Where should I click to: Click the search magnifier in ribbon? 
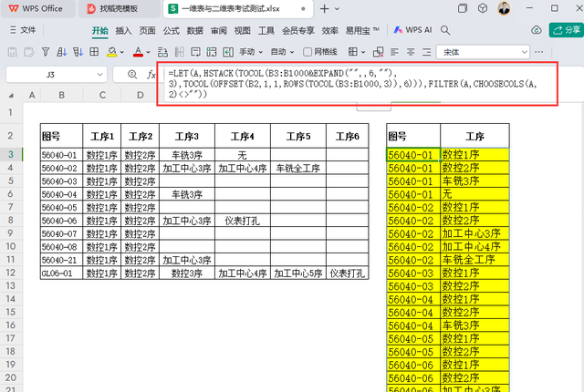pyautogui.click(x=445, y=30)
